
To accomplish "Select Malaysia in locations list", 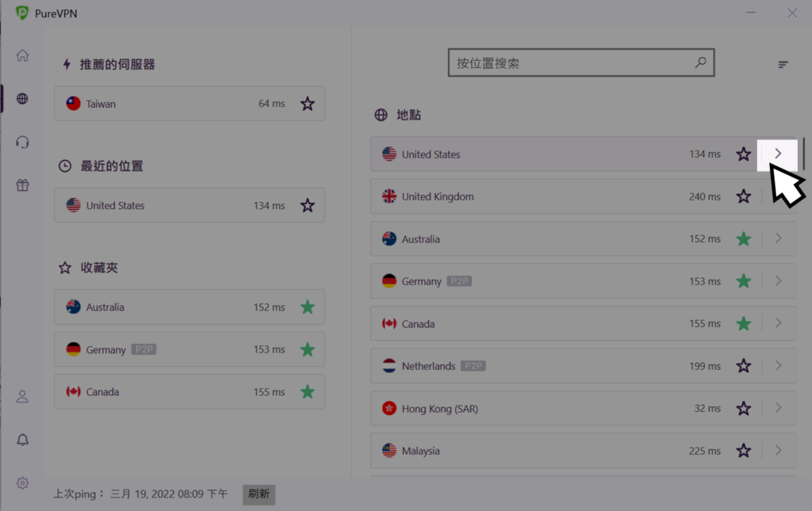I will 583,451.
